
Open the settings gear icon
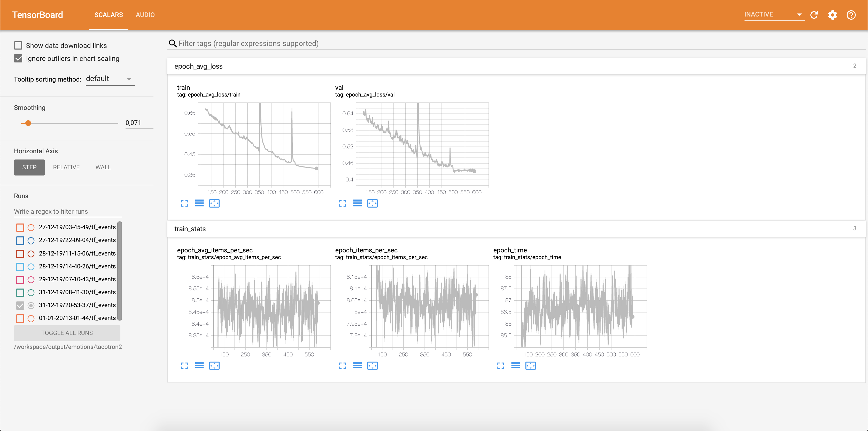[x=832, y=15]
